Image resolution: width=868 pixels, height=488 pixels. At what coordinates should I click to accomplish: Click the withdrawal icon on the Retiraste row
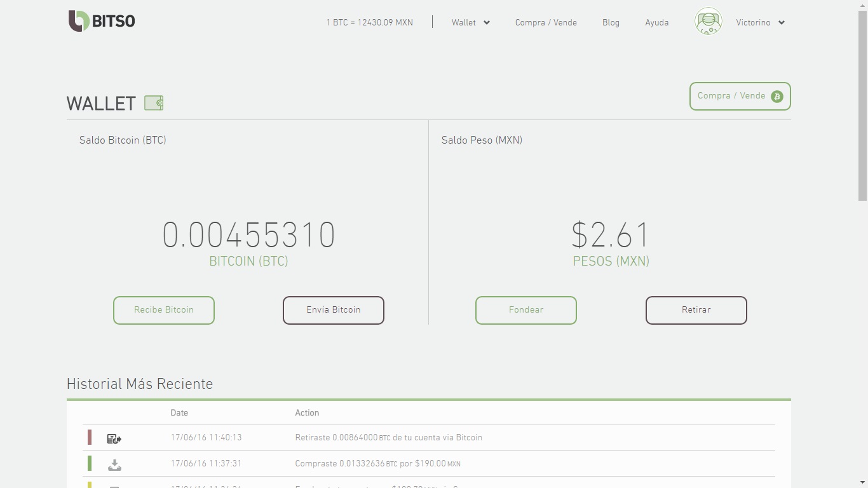(x=114, y=438)
